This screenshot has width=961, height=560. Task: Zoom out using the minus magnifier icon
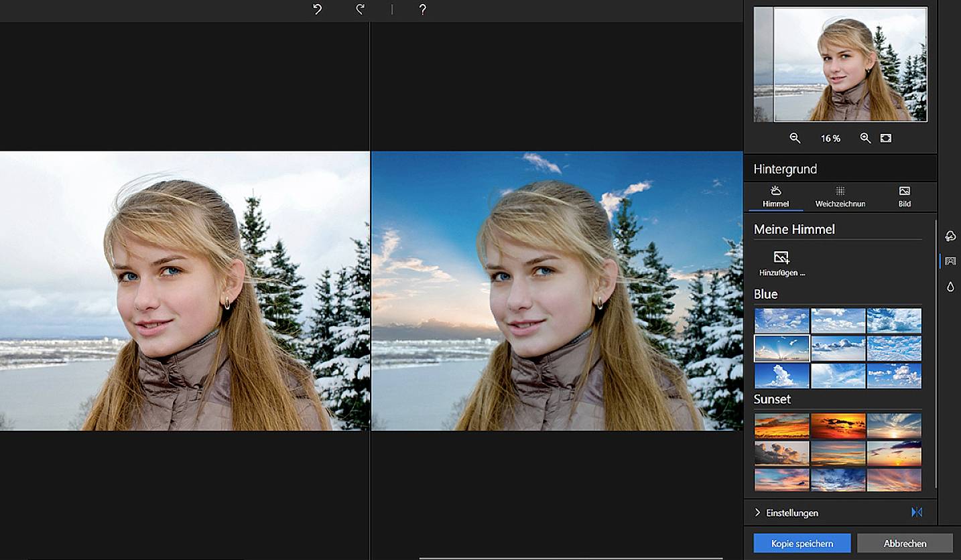pos(795,138)
